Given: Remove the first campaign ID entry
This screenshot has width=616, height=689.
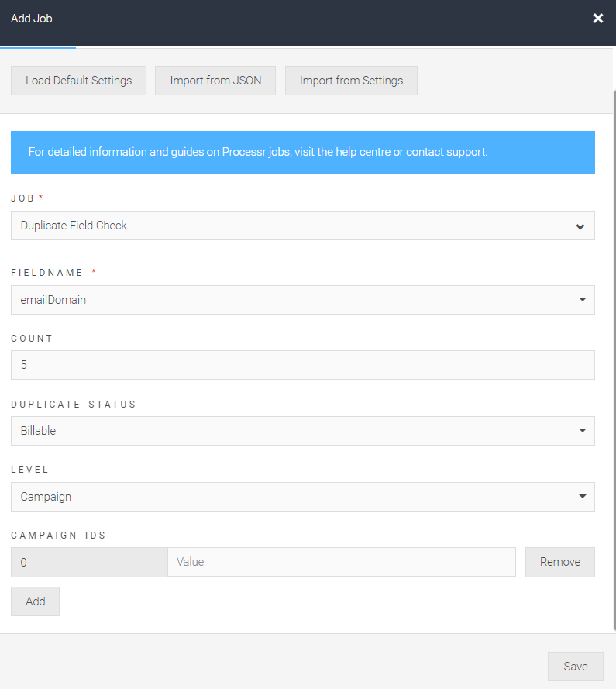Looking at the screenshot, I should (559, 561).
